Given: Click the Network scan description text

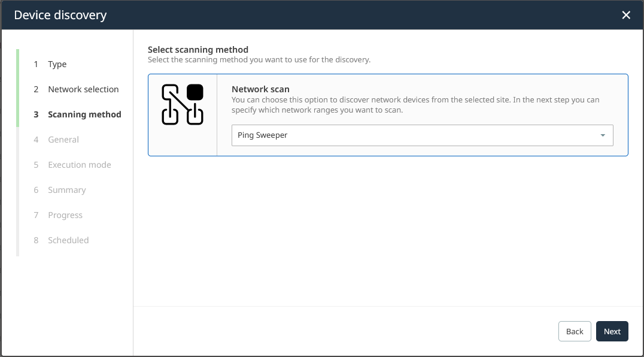Looking at the screenshot, I should coord(415,105).
